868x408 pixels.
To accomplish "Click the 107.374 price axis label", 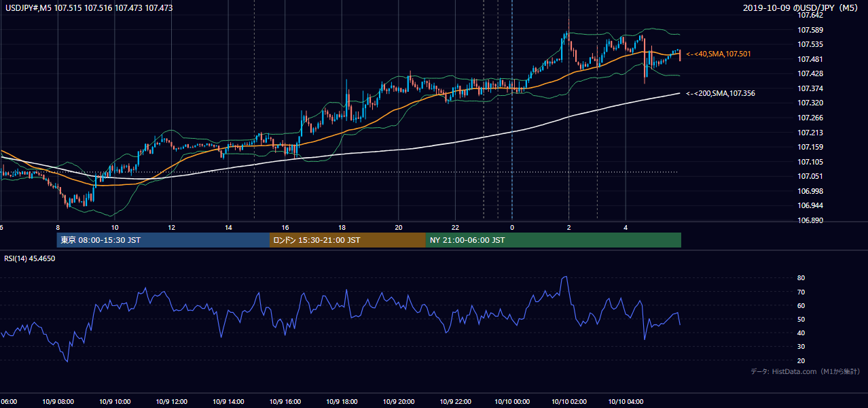I will click(x=810, y=88).
